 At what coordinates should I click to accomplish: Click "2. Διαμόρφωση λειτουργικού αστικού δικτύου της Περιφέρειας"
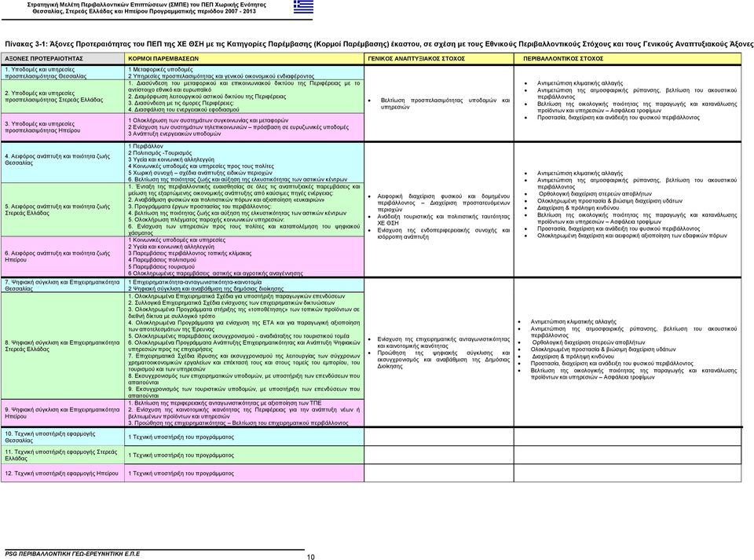[207, 96]
